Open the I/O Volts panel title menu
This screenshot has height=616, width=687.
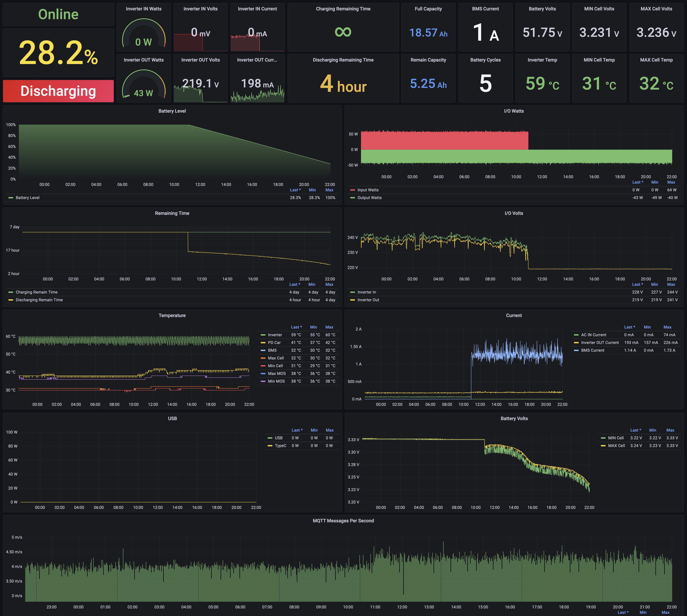(514, 213)
